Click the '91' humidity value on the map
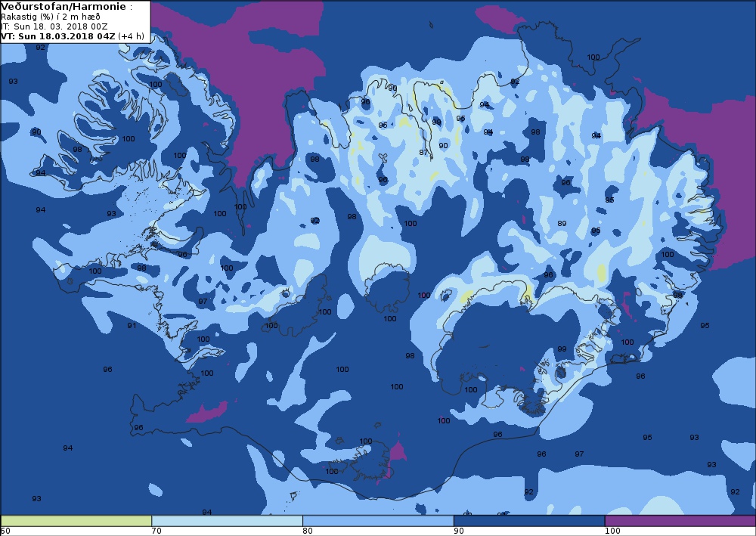756x536 pixels. coord(132,325)
